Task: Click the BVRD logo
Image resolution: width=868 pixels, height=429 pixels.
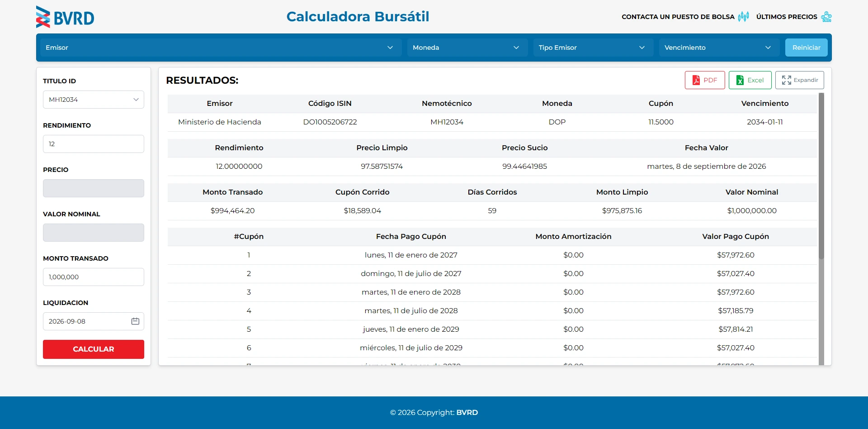Action: 65,17
